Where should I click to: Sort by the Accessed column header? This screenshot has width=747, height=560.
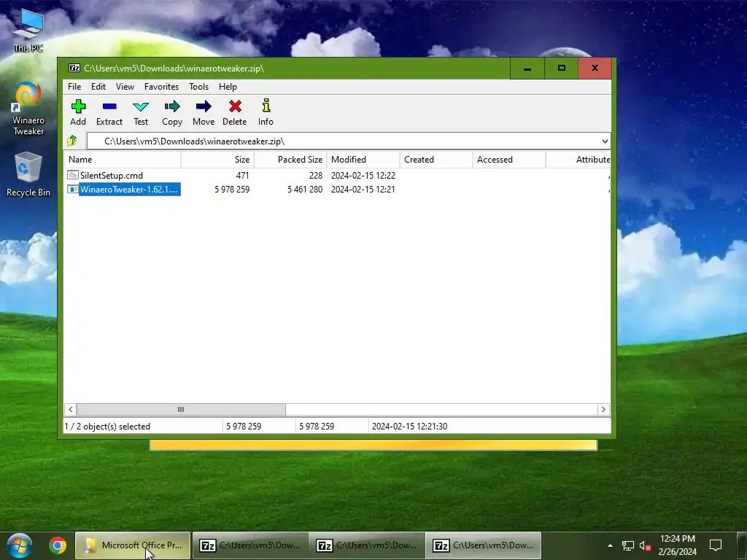point(508,160)
